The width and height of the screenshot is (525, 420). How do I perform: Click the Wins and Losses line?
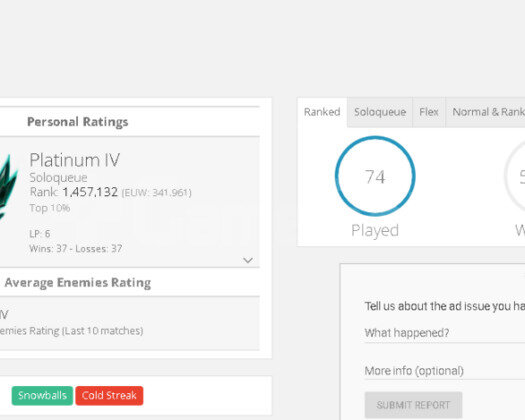(76, 249)
